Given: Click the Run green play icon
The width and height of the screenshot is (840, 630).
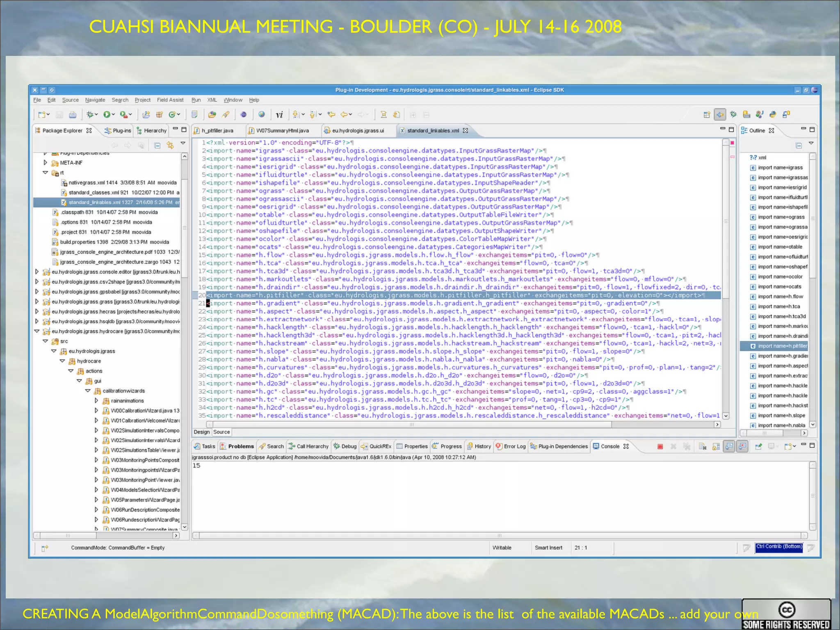Looking at the screenshot, I should (107, 114).
